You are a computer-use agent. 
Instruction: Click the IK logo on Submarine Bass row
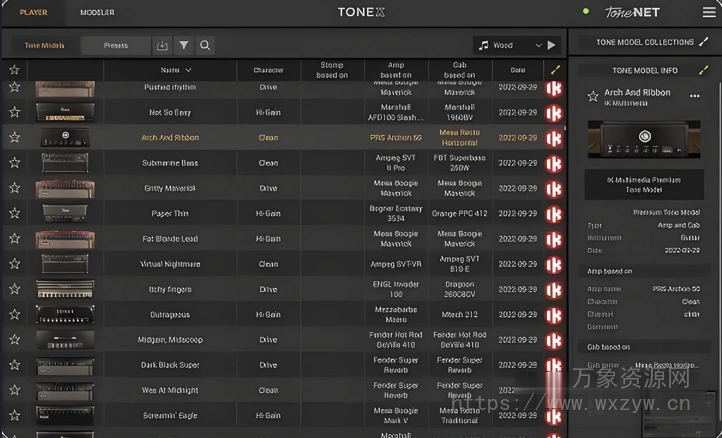pyautogui.click(x=554, y=163)
